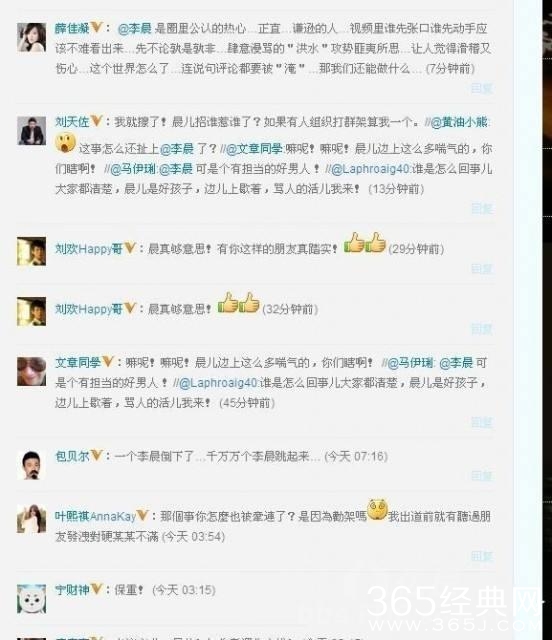
Task: Open the @李晨 mention in 薛佳凝's comment
Action: 134,29
